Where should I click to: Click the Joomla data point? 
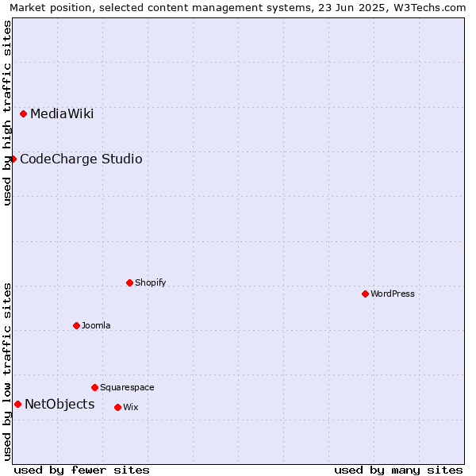[x=76, y=326]
